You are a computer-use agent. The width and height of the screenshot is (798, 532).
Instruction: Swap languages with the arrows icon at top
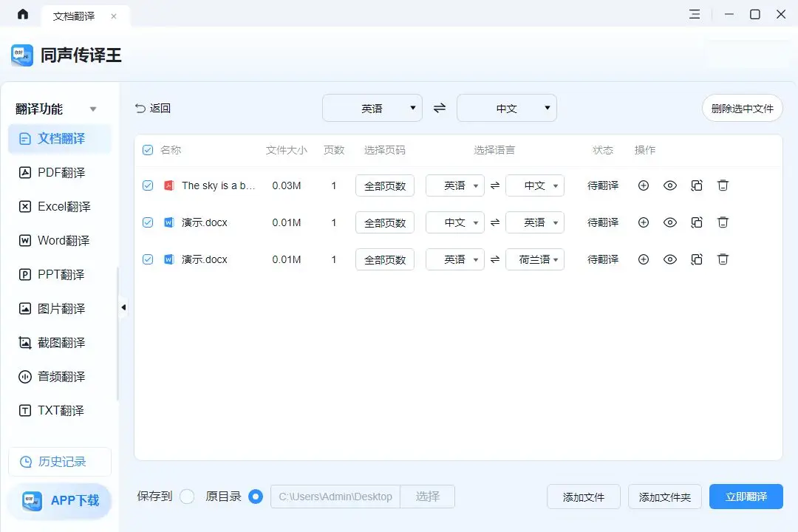point(439,108)
